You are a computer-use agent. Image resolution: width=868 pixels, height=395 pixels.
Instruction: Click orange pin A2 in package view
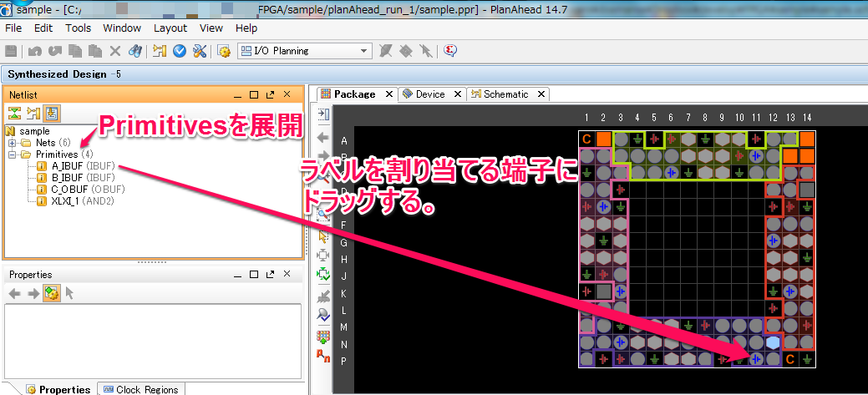pyautogui.click(x=604, y=139)
